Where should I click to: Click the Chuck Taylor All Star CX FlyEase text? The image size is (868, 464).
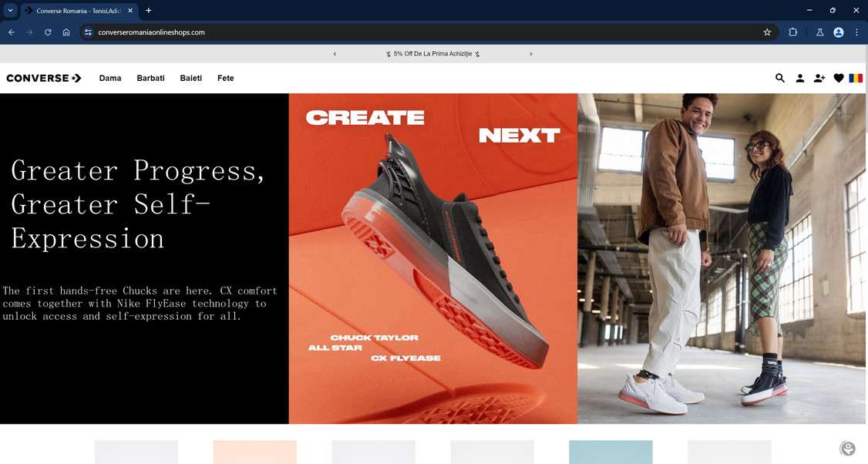375,348
